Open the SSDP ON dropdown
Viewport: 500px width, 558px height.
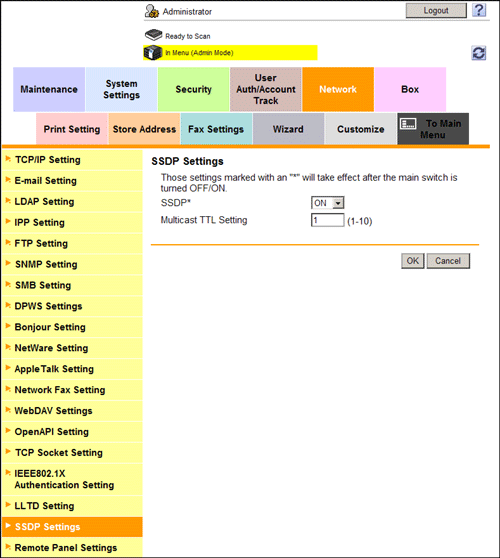(327, 203)
